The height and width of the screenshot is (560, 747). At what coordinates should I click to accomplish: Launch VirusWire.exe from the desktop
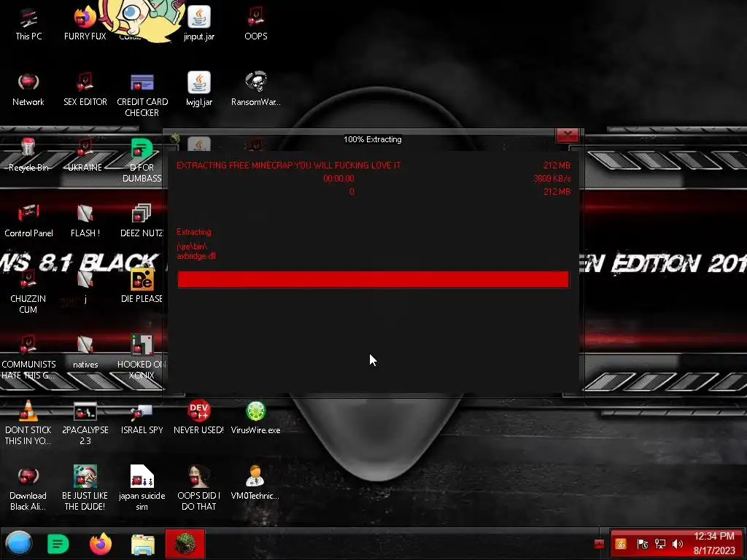coord(255,418)
